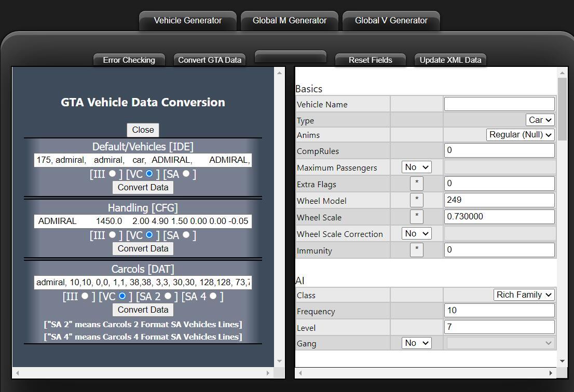
Task: Click right panel horizontal scroll left arrow
Action: [x=300, y=373]
